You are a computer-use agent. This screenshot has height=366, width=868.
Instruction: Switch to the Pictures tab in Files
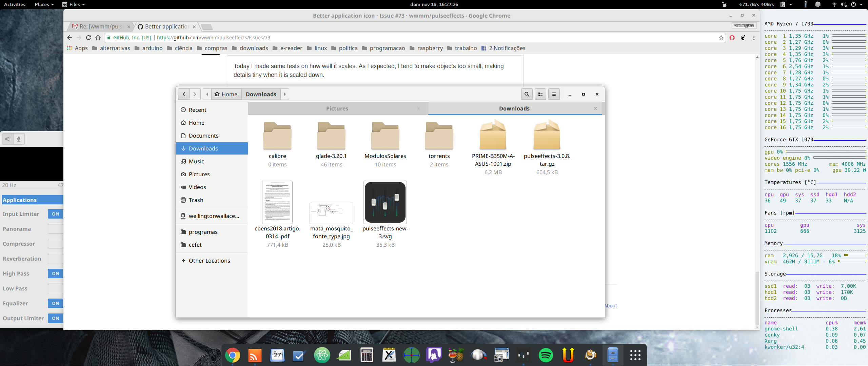[x=337, y=108]
